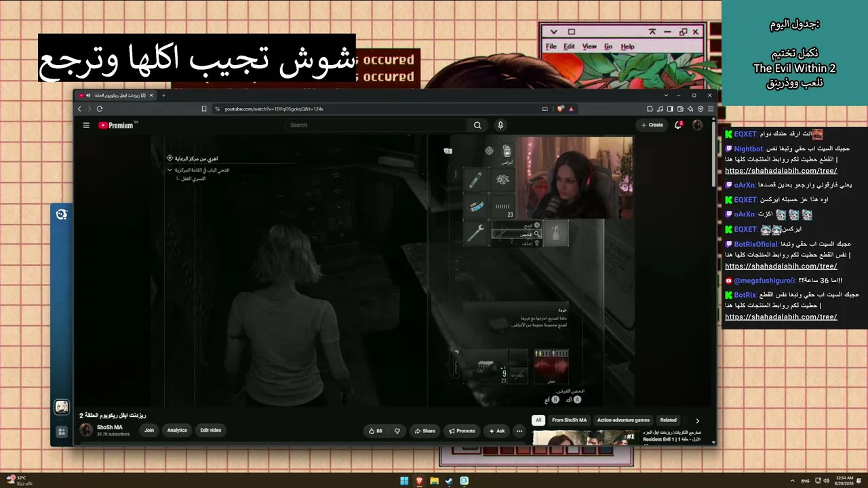Viewport: 868px width, 488px height.
Task: Ask about this video
Action: (496, 430)
